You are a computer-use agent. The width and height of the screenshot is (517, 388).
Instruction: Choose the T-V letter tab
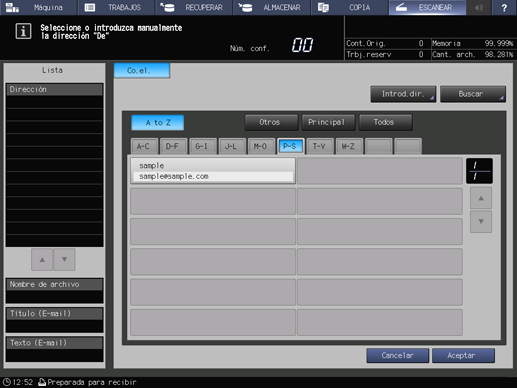click(x=320, y=146)
